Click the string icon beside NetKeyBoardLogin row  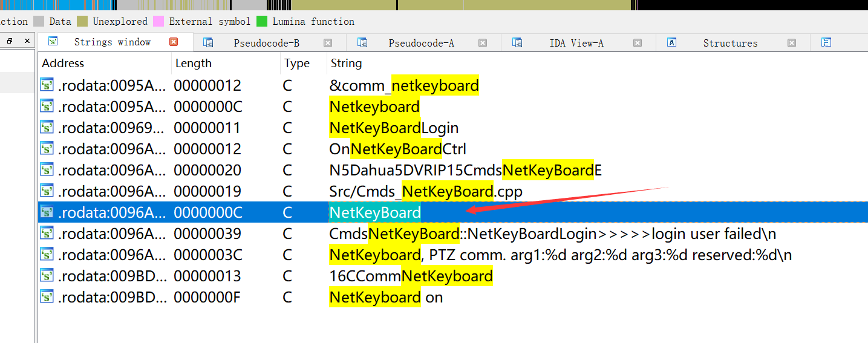(47, 128)
